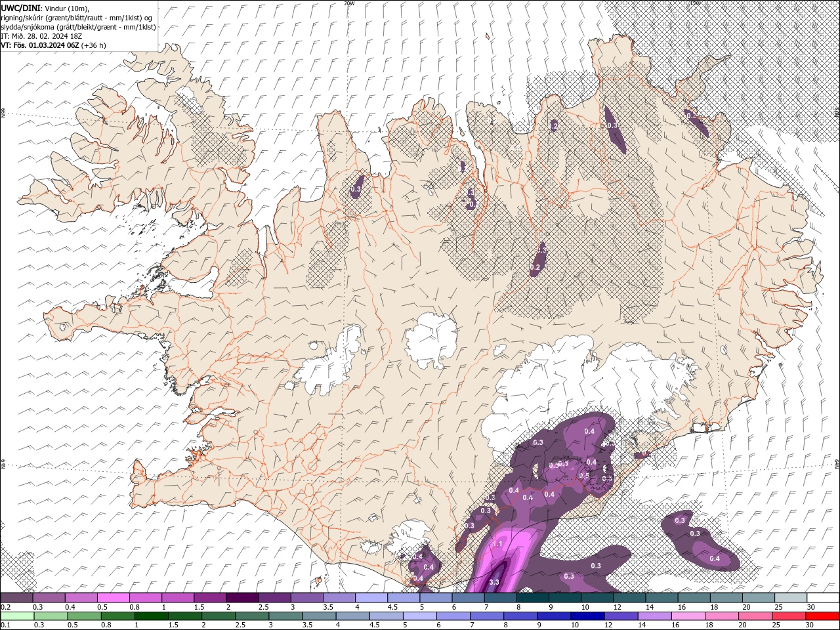Click the very dark purple 2 snow swatch
Image resolution: width=840 pixels, height=630 pixels.
(x=242, y=598)
